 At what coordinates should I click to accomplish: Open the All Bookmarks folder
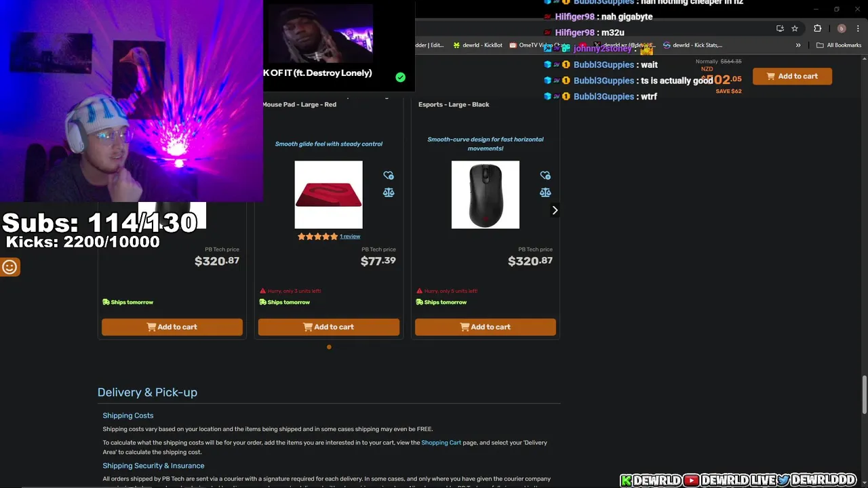click(x=839, y=45)
